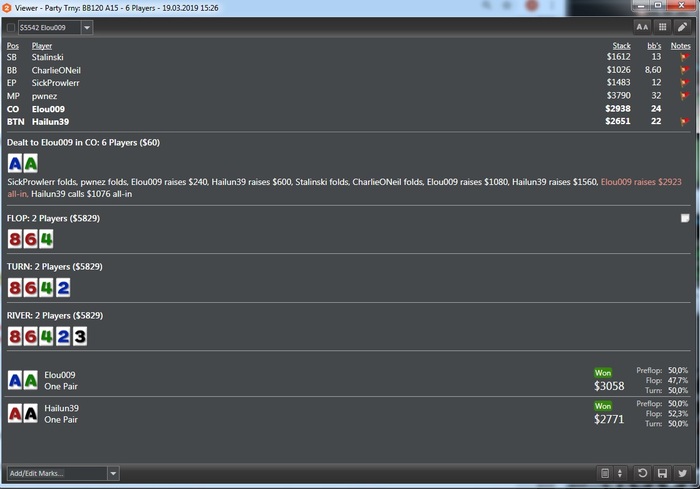Click the Notes column header
Viewport: 700px width, 489px height.
coord(680,46)
